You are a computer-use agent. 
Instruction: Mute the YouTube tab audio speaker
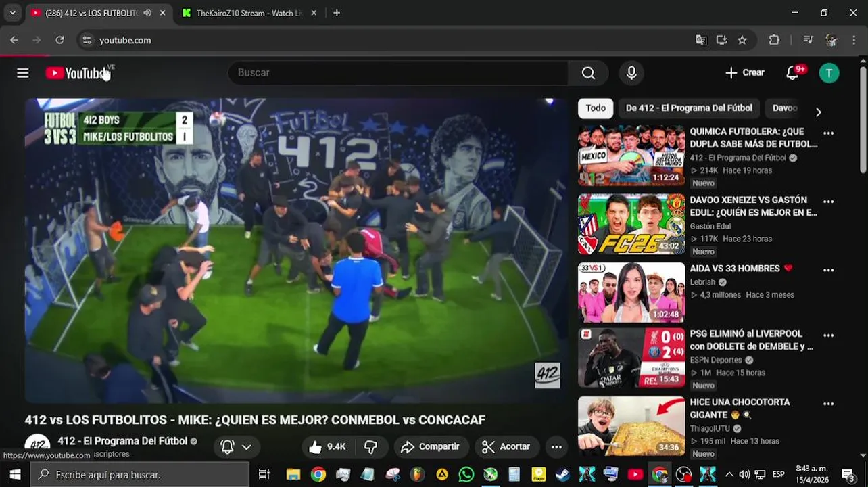(x=147, y=13)
